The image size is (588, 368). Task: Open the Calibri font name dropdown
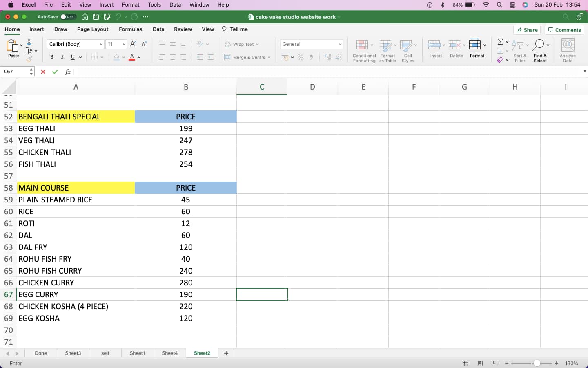(x=101, y=44)
